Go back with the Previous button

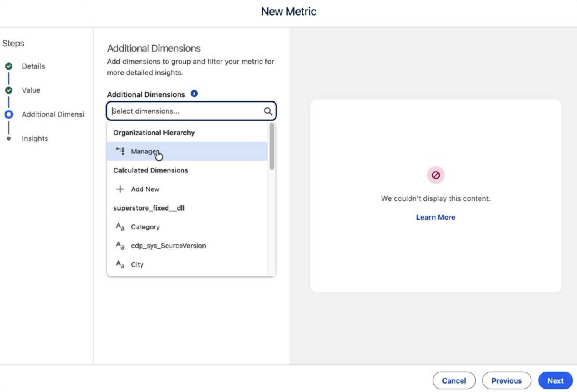506,381
